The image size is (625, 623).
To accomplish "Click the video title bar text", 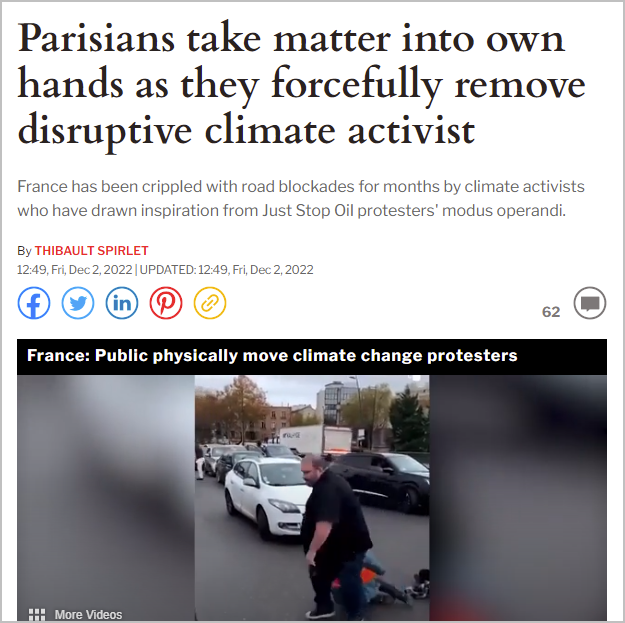I will click(x=272, y=355).
